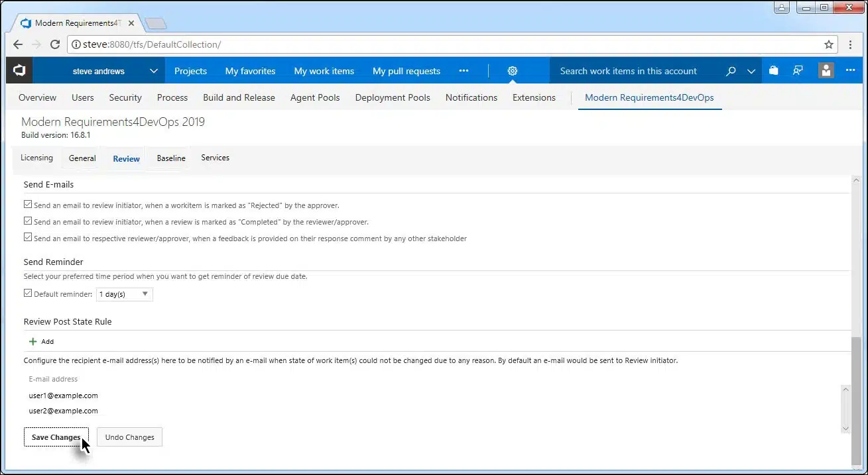Click the Save Changes button

click(56, 437)
